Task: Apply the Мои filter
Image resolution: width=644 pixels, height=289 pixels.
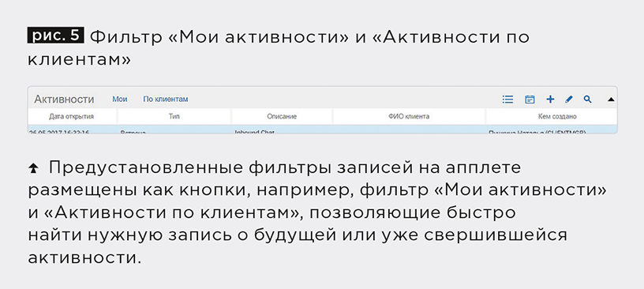Action: 119,99
